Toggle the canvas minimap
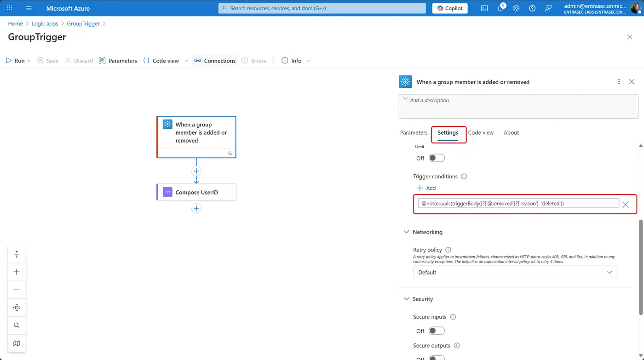 point(17,343)
